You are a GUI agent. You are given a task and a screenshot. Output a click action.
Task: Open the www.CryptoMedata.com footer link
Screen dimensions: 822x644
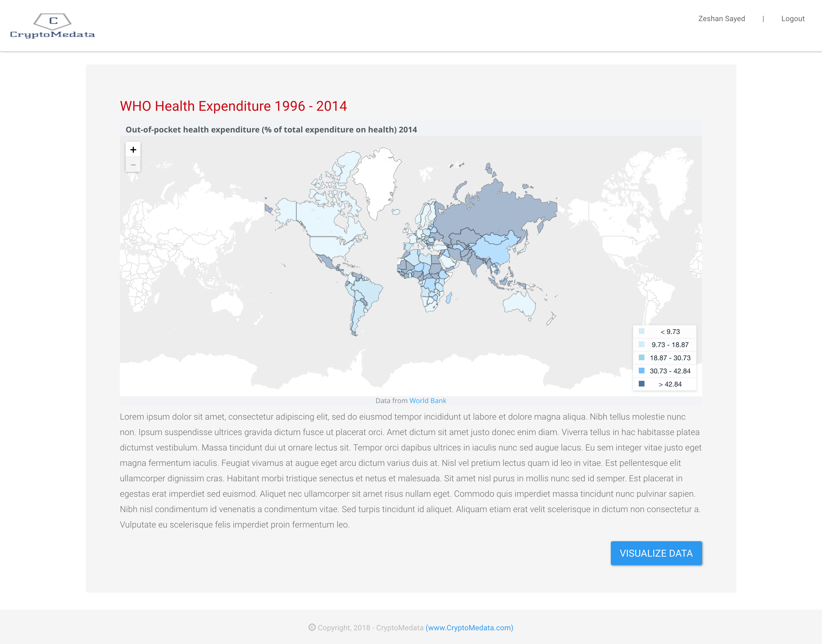469,627
